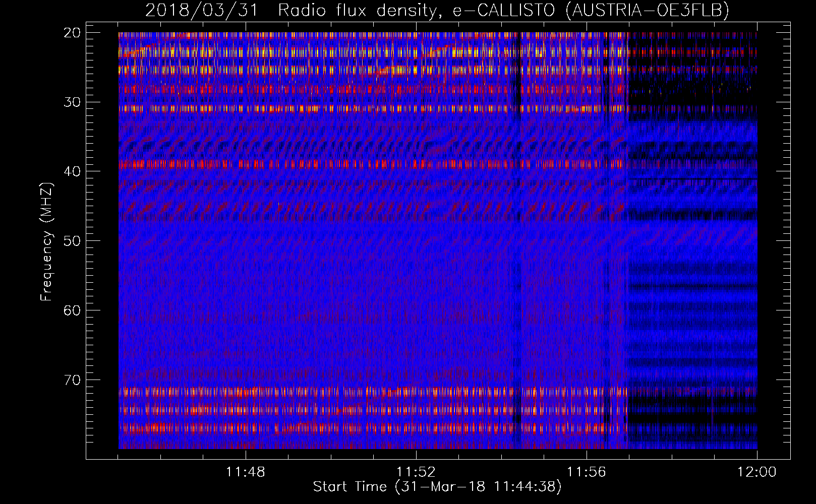This screenshot has width=816, height=504.
Task: Click the station name "(AUSTRIA-OE3FLB)"
Action: 647,10
